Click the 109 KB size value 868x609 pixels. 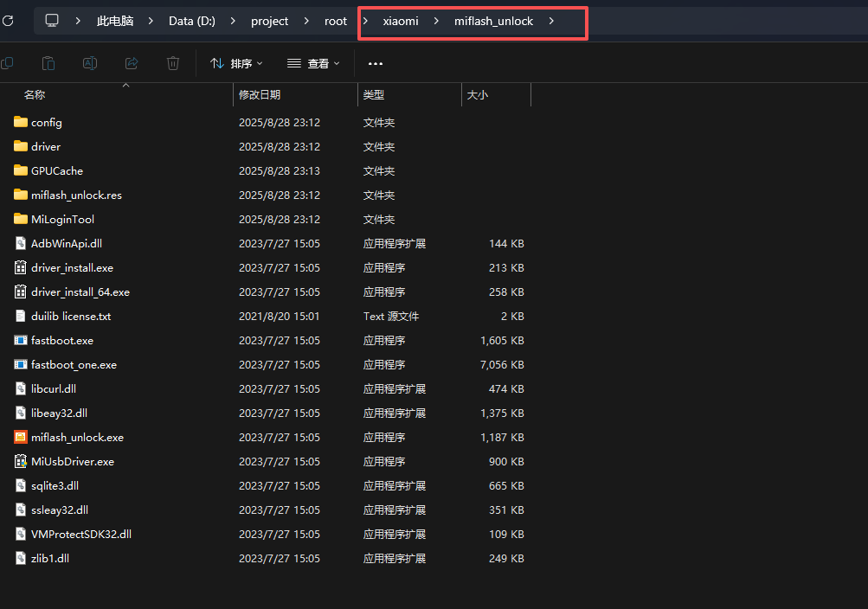coord(506,535)
